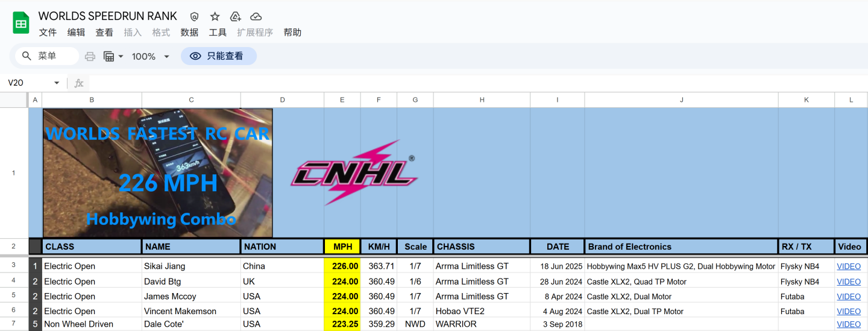Select the KM/H cell 363.71
Viewport: 868px width, 331px height.
point(379,266)
